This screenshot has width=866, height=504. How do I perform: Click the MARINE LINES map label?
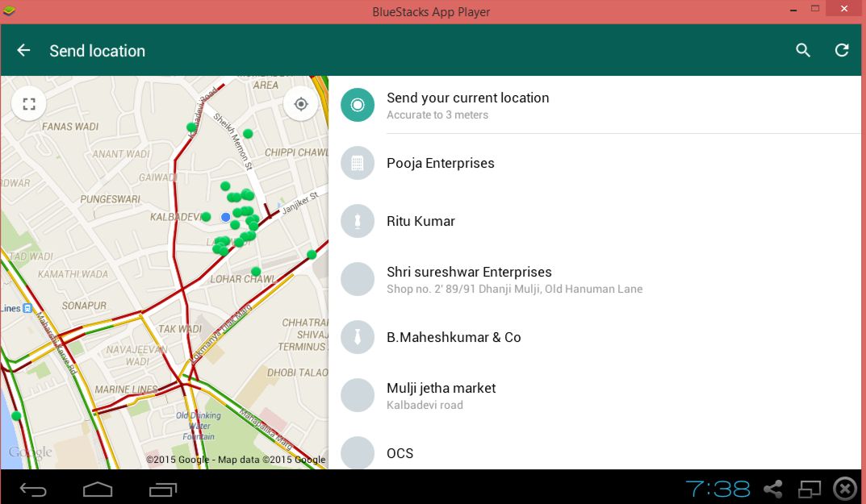point(126,389)
